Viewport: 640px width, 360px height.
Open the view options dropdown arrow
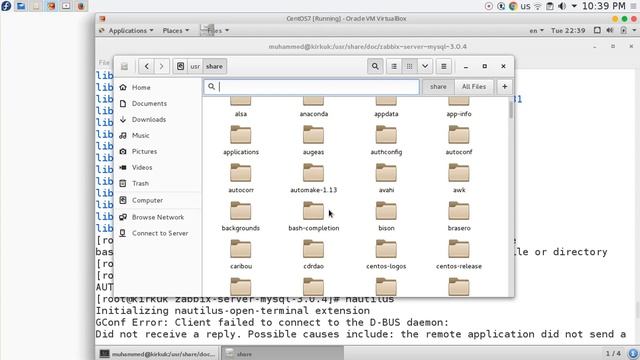tap(425, 66)
